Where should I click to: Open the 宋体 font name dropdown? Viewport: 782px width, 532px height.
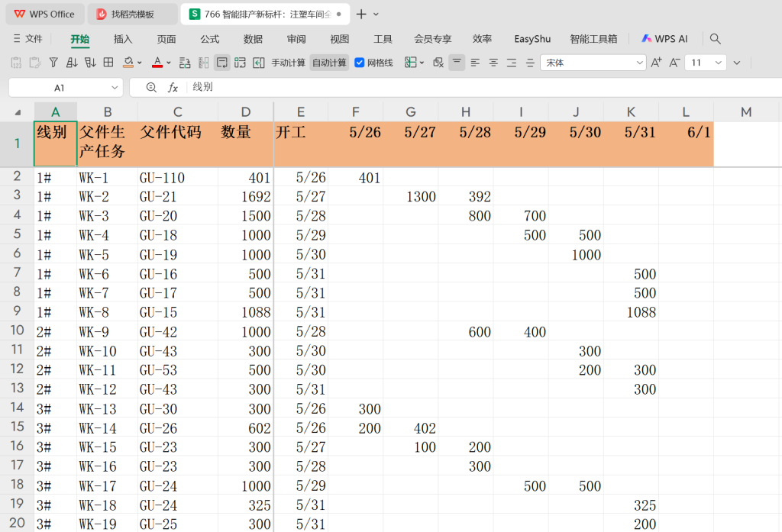[639, 63]
